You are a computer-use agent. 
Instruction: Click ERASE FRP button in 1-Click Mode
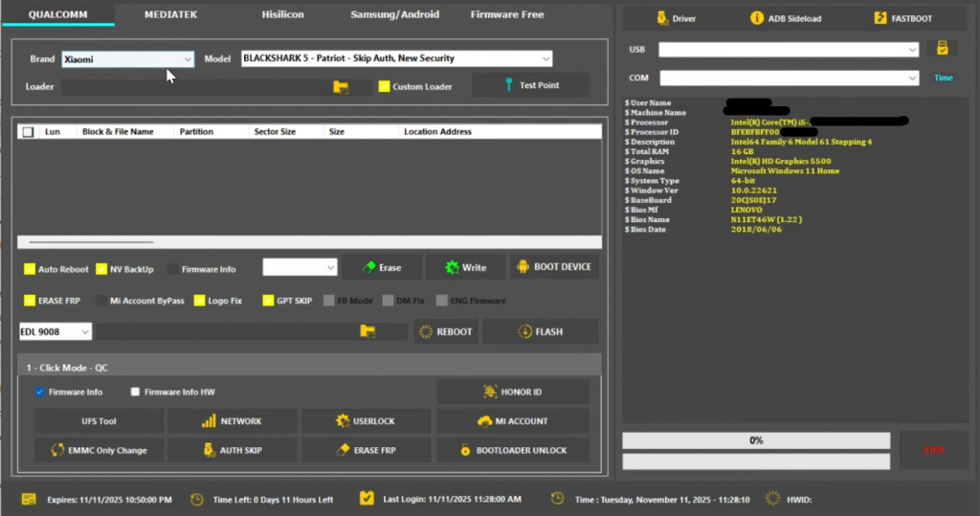pos(366,450)
